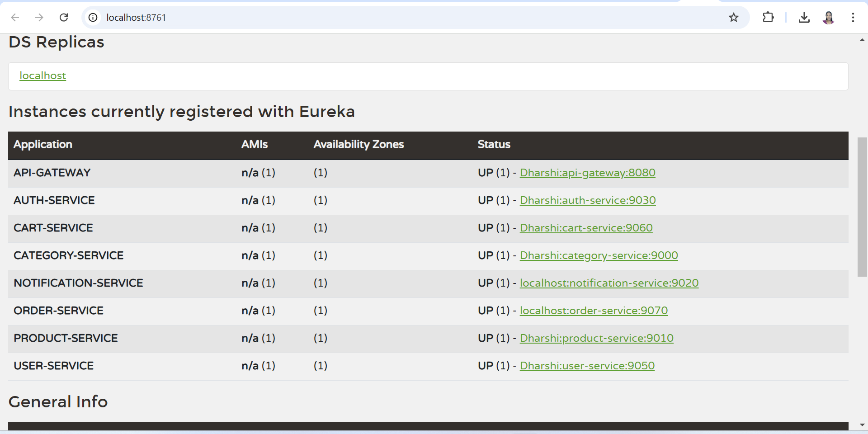
Task: Select the ORDER-SERVICE application name
Action: coord(59,311)
